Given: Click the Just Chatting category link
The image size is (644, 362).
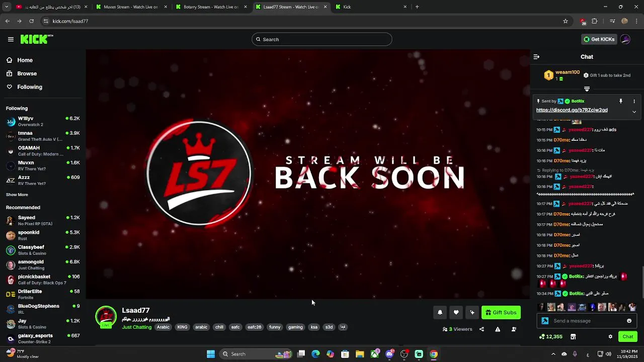Looking at the screenshot, I should (136, 327).
